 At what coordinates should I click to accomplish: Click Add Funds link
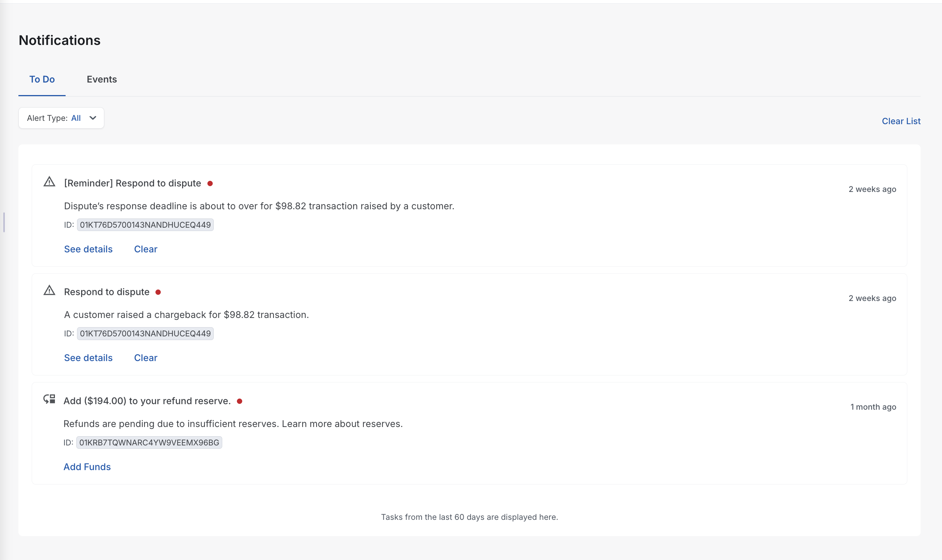[87, 467]
